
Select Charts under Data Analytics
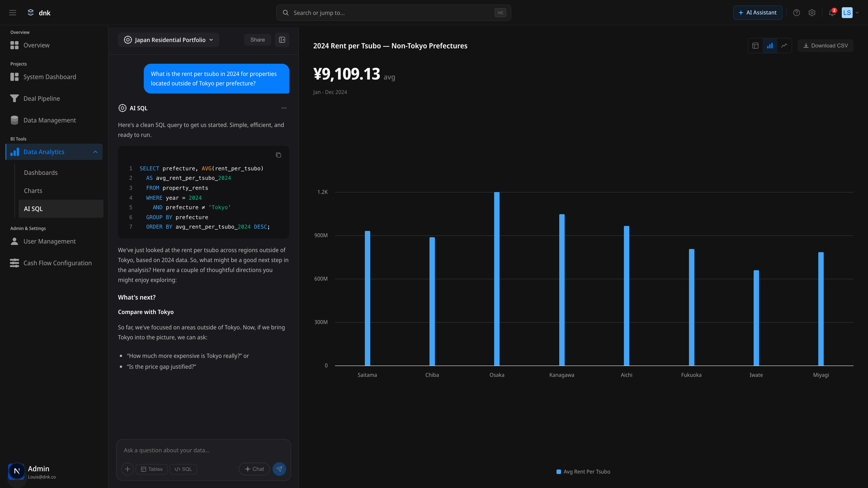click(33, 190)
